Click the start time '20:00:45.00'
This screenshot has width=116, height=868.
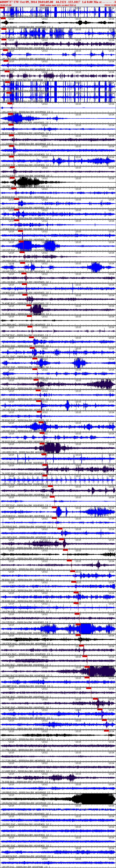point(5,5)
